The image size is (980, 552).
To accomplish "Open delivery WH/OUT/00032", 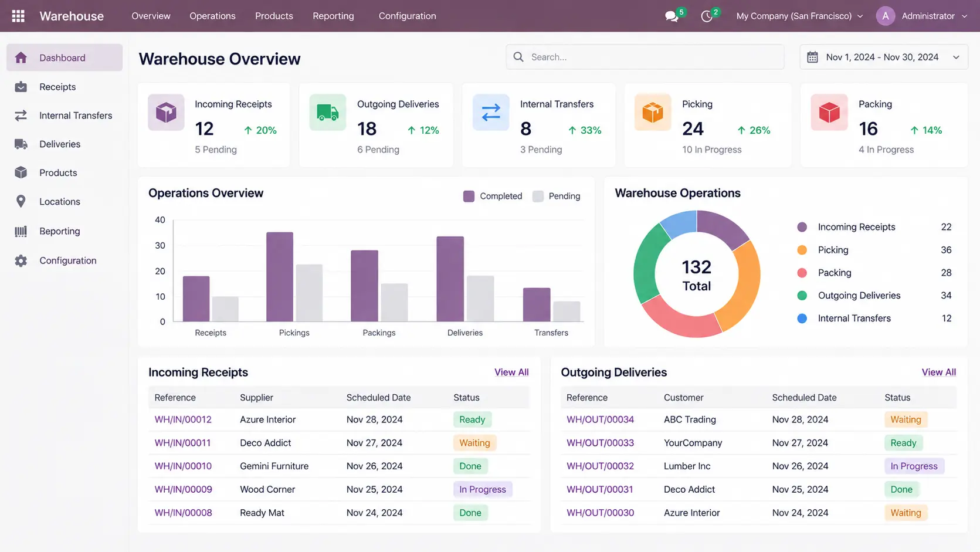I will click(600, 466).
